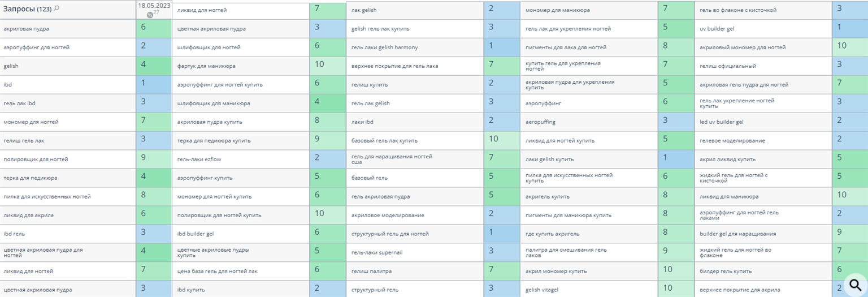Click the Запросы (123) header label
This screenshot has width=868, height=297.
tap(28, 8)
